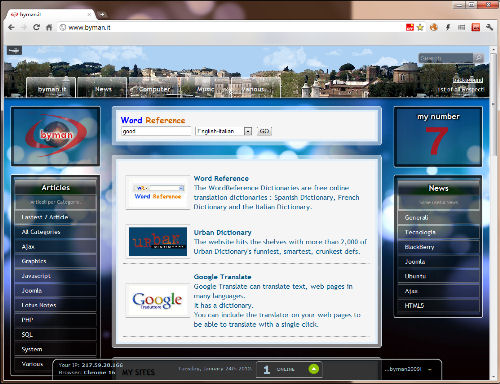This screenshot has width=500, height=384.
Task: Open the Google Translate title link
Action: coord(222,277)
